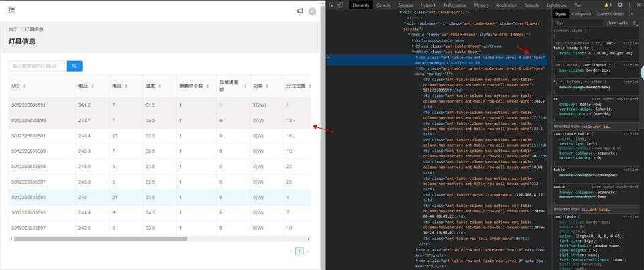Switch to the Performance tab
The height and width of the screenshot is (270, 644).
pyautogui.click(x=455, y=5)
